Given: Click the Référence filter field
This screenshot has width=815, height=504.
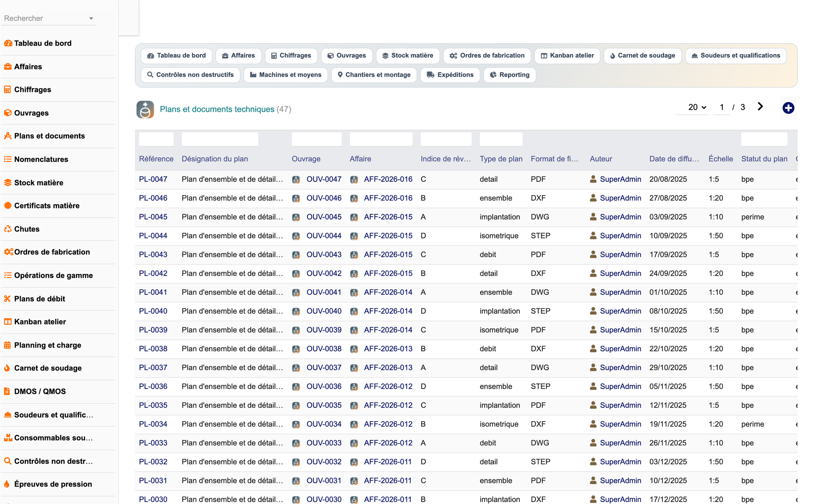Looking at the screenshot, I should (156, 139).
